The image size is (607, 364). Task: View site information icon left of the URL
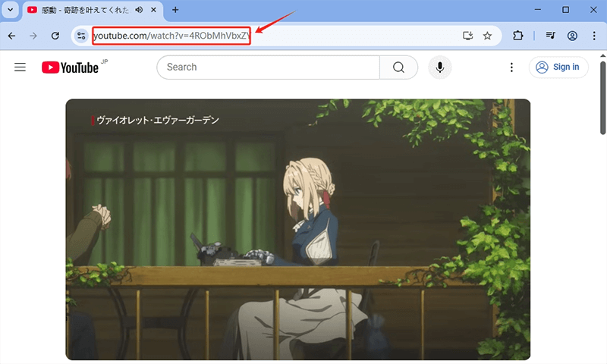(82, 36)
